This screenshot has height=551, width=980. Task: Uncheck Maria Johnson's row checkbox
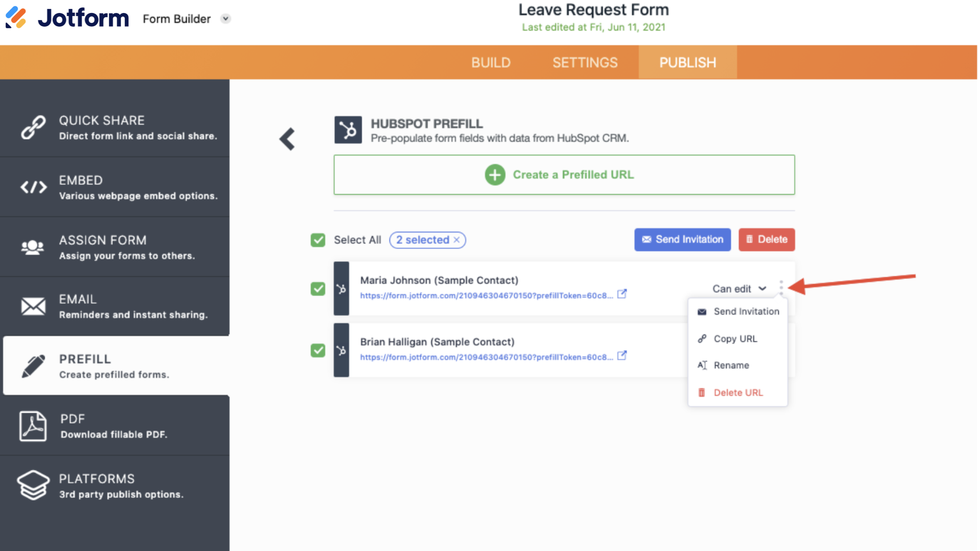coord(318,289)
